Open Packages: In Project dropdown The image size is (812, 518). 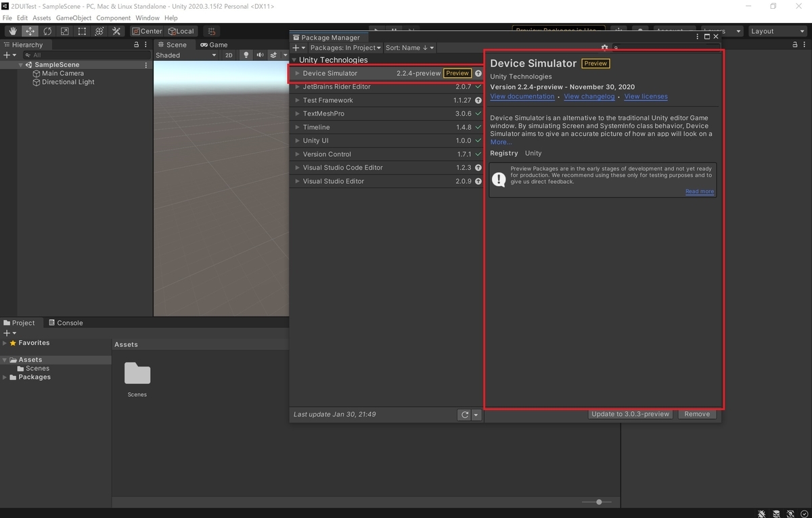[x=346, y=48]
